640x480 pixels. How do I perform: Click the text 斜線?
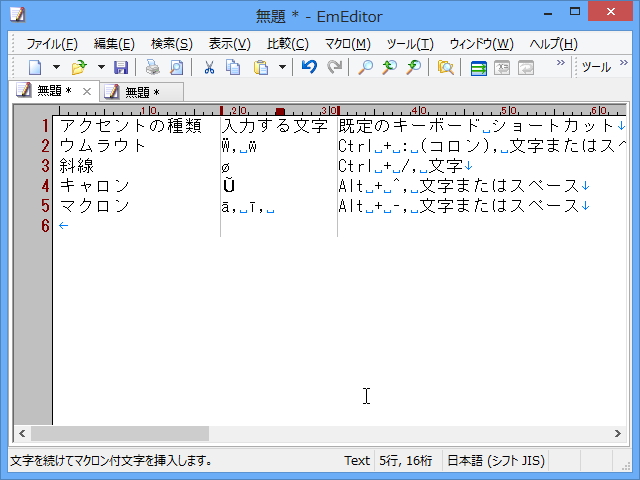click(x=77, y=165)
